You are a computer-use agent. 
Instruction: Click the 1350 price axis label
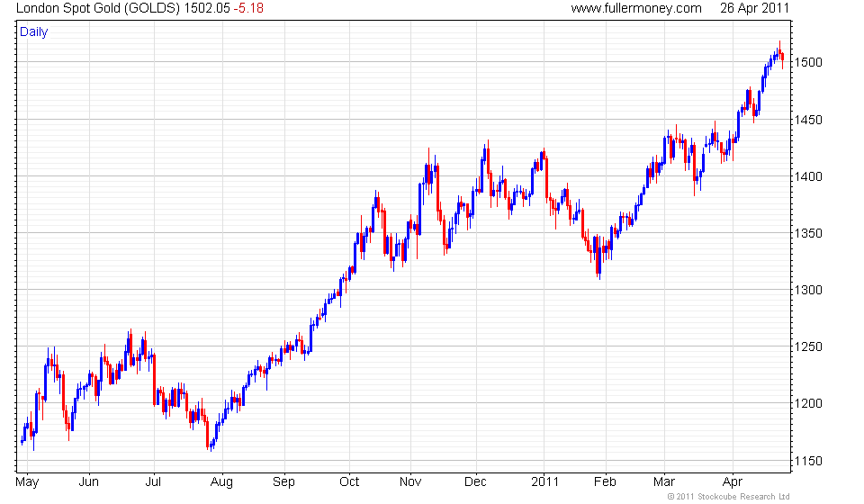click(x=808, y=233)
